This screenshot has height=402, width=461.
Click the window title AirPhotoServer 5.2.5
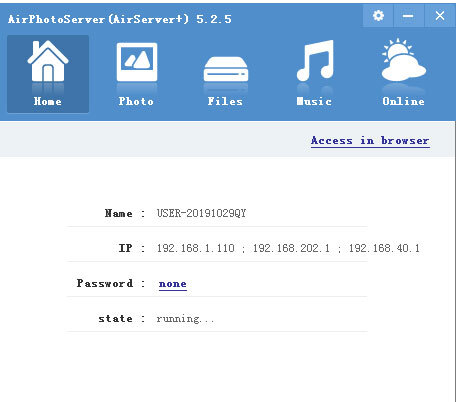point(120,19)
